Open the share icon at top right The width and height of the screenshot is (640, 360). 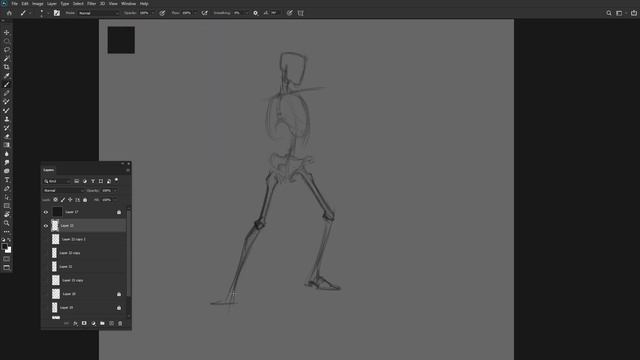coord(634,13)
